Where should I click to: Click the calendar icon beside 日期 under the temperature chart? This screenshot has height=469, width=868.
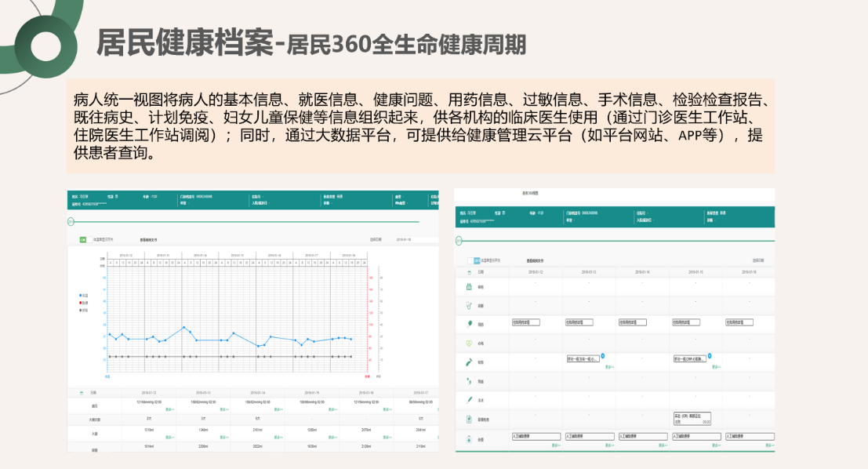coord(82,393)
